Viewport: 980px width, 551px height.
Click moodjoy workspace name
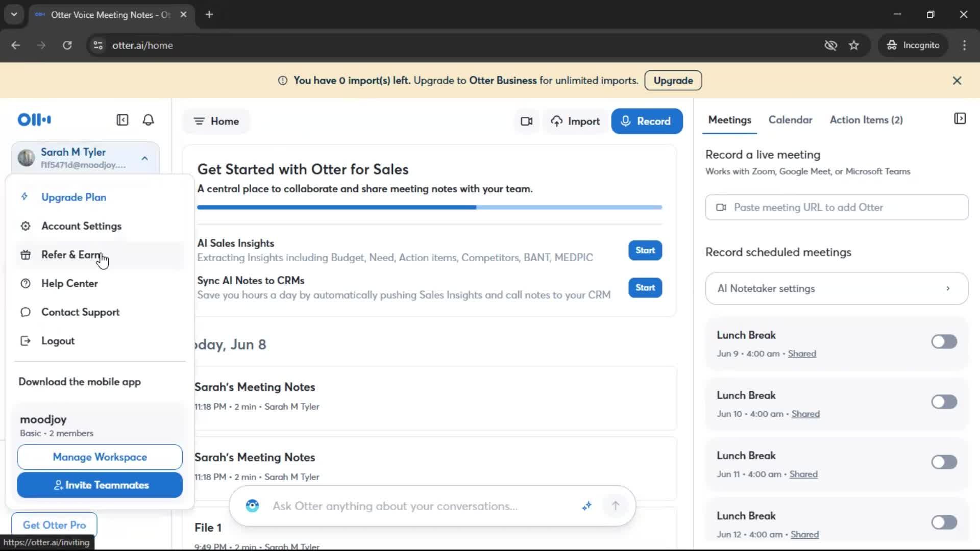point(43,420)
